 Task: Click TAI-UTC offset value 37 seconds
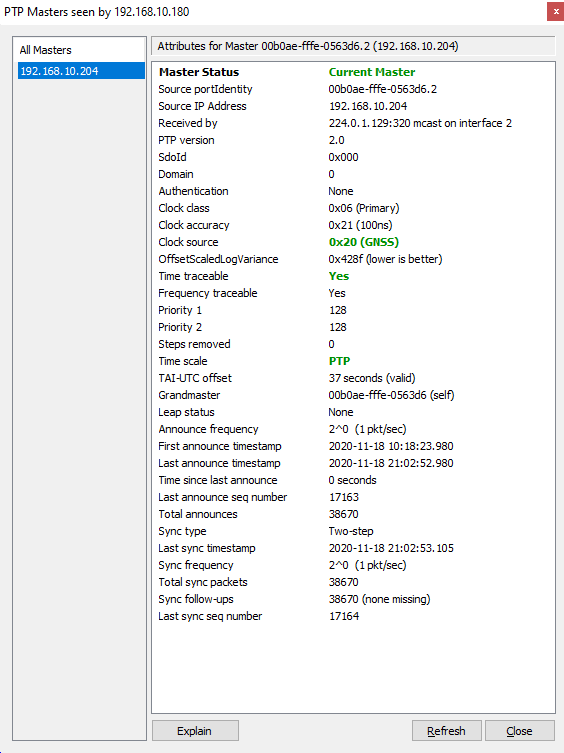(372, 378)
